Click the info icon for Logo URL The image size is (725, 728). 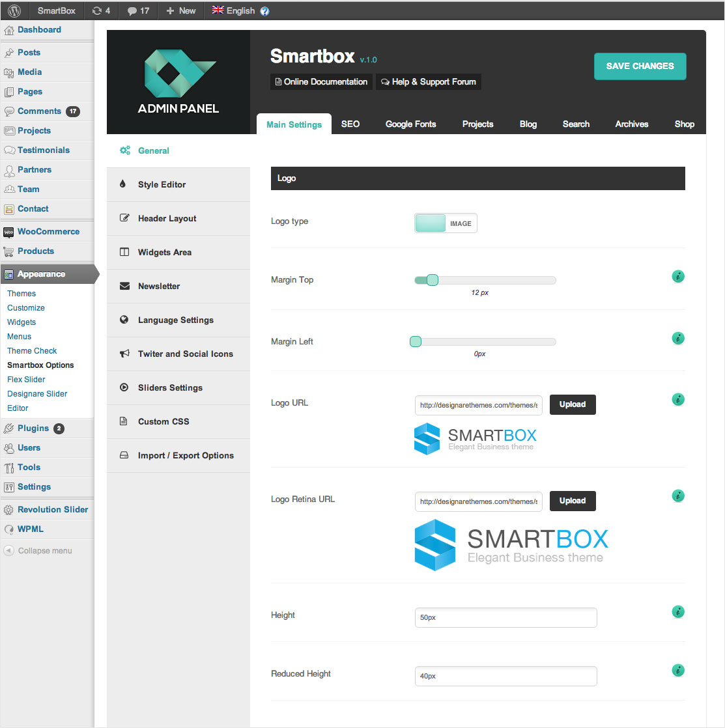click(678, 399)
